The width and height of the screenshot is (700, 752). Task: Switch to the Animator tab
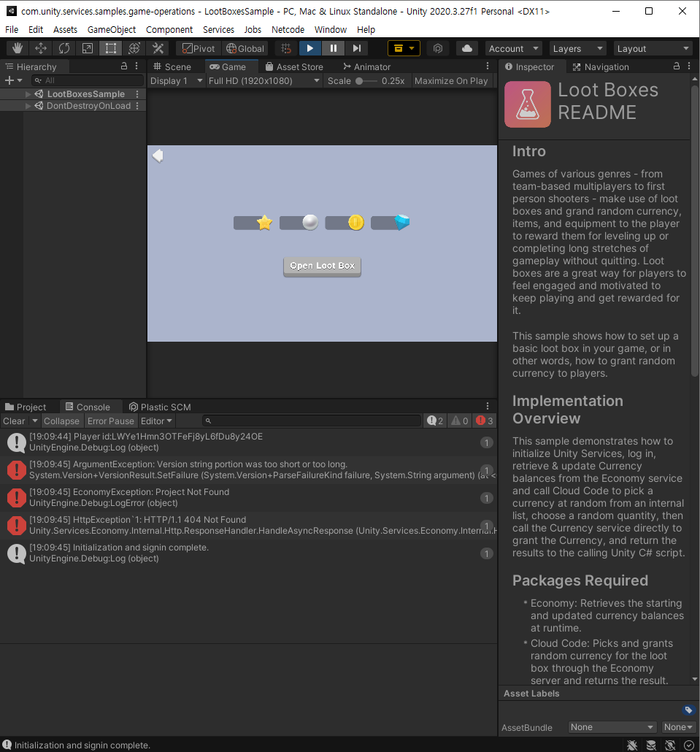tap(367, 66)
